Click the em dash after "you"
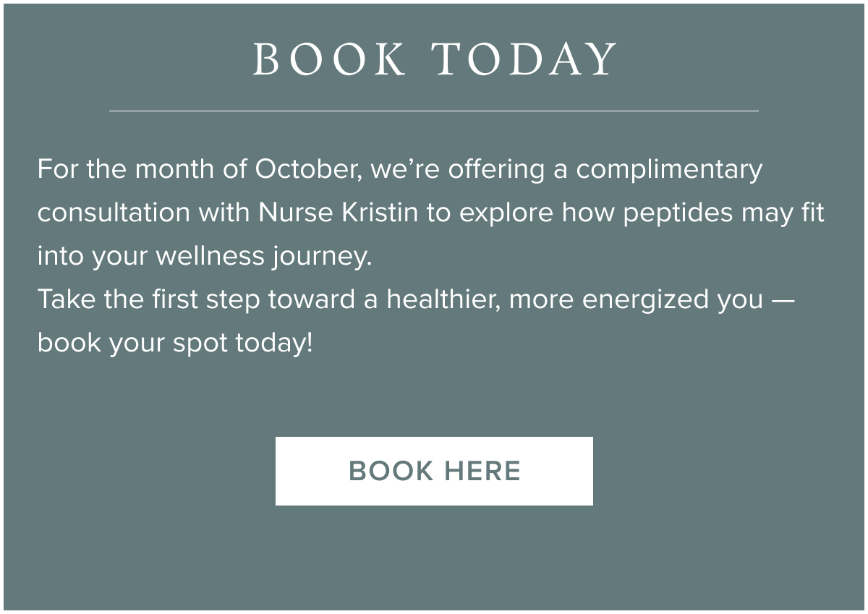Screen dimensions: 868x614 click(x=783, y=299)
